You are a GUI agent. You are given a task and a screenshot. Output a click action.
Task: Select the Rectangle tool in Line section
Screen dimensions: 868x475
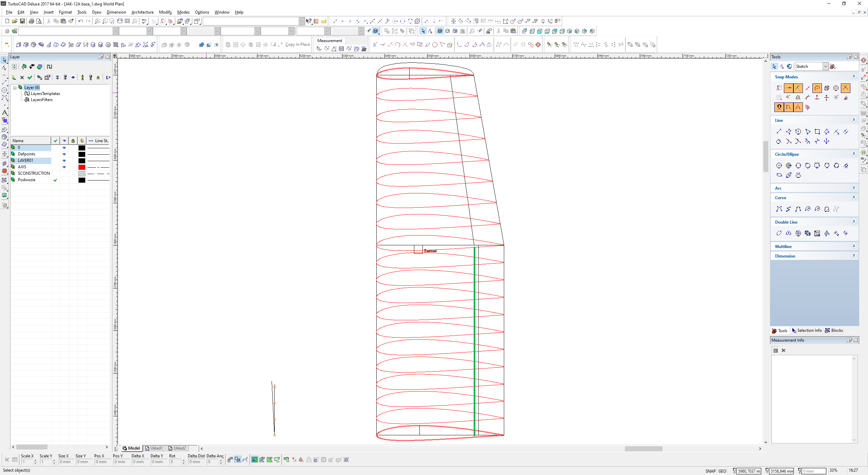click(x=817, y=132)
